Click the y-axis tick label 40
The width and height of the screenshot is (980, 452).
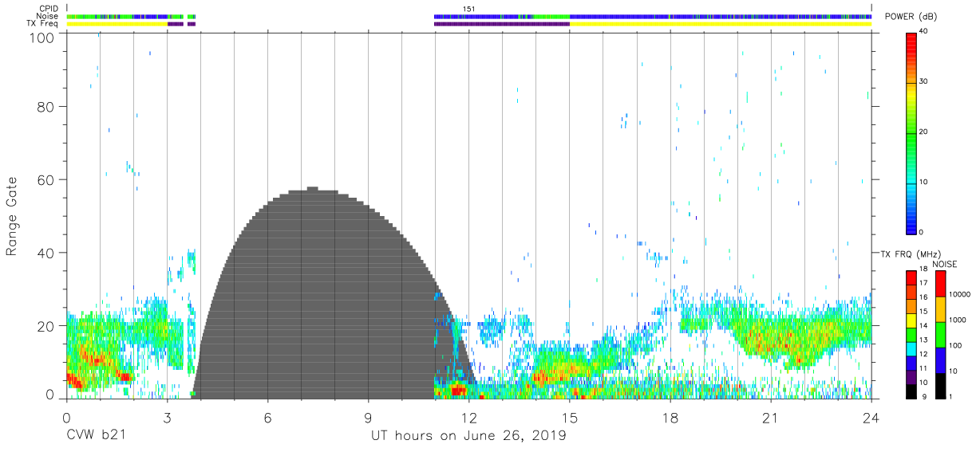click(x=45, y=253)
